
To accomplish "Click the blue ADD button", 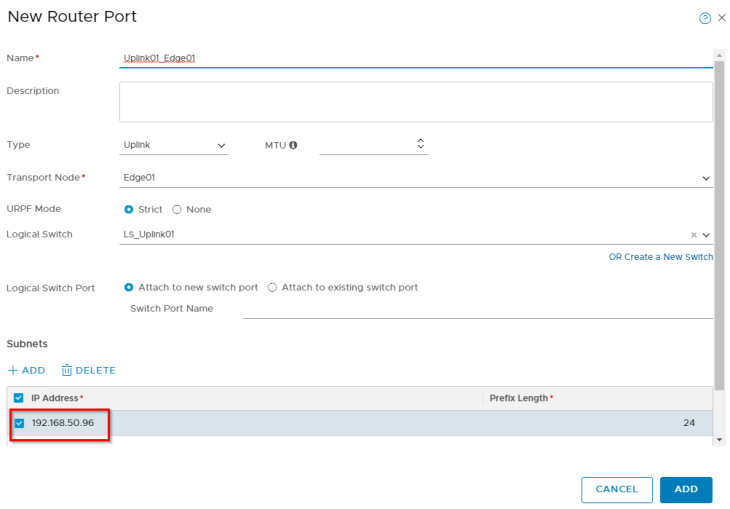I will [686, 489].
